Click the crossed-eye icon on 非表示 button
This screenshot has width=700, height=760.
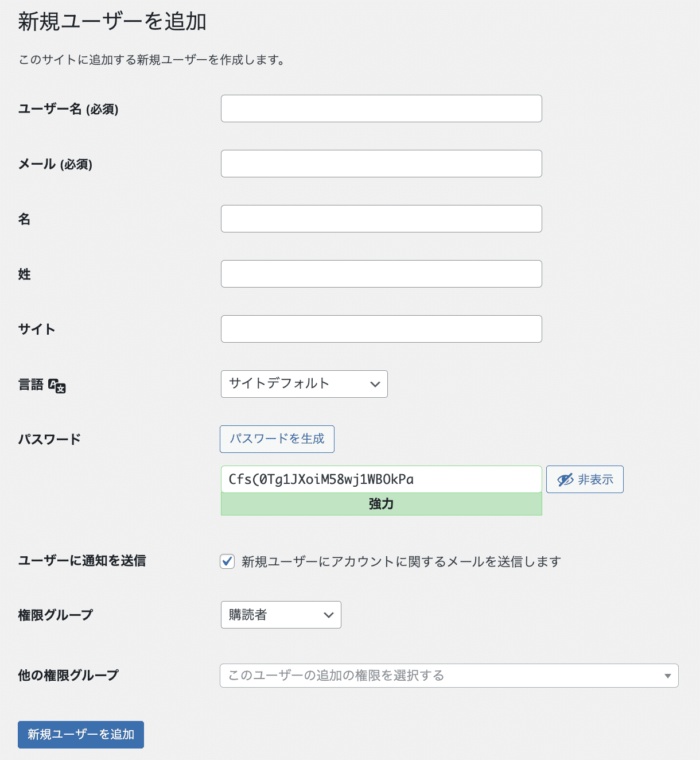(565, 479)
